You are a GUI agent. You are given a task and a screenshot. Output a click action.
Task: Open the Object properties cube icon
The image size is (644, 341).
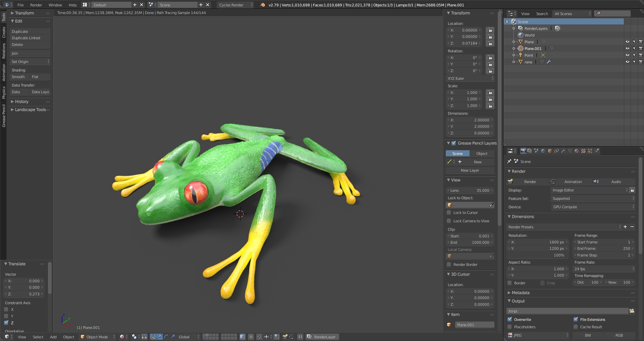(x=550, y=151)
